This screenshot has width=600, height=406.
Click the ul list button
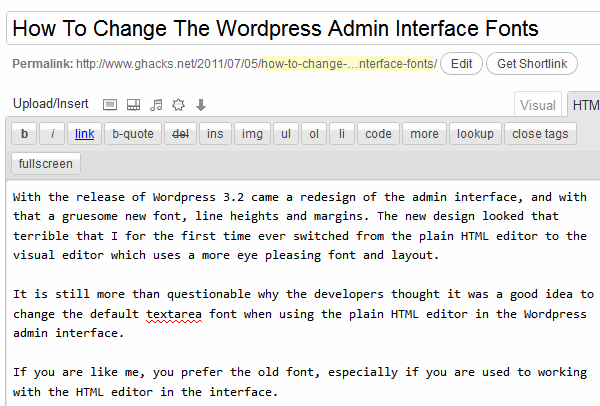(286, 134)
